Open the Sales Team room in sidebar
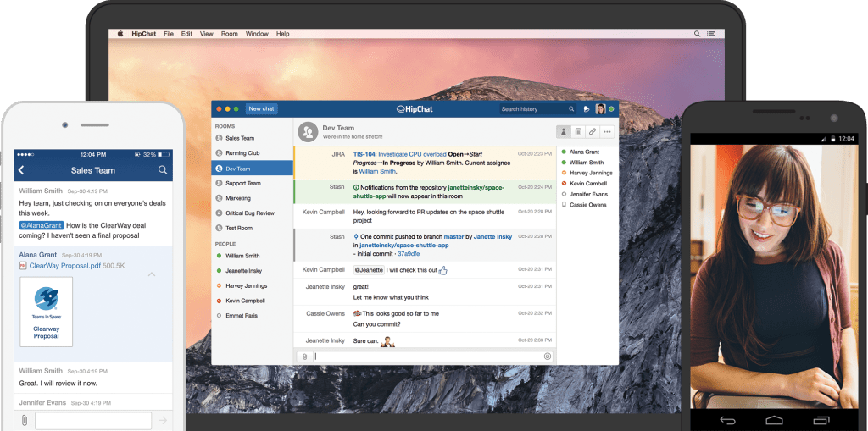Screen dimensions: 868x431 (x=252, y=138)
